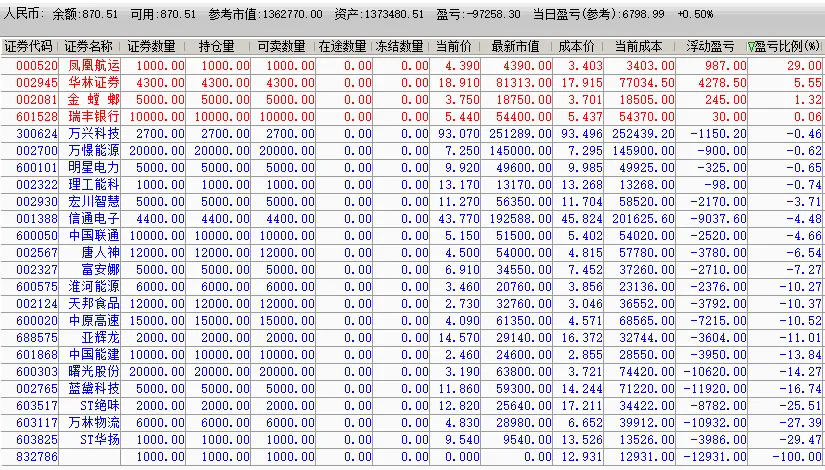Click market value 251289.00
Image resolution: width=825 pixels, height=470 pixels.
tap(520, 134)
